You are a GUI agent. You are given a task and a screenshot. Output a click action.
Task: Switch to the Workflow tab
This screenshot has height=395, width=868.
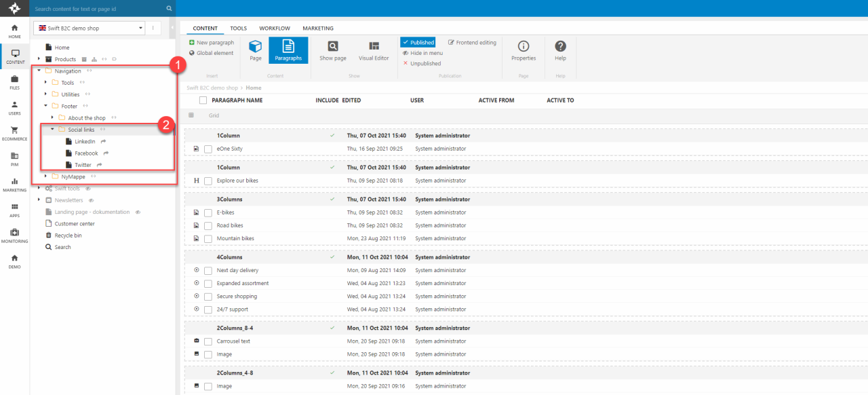[x=274, y=29]
